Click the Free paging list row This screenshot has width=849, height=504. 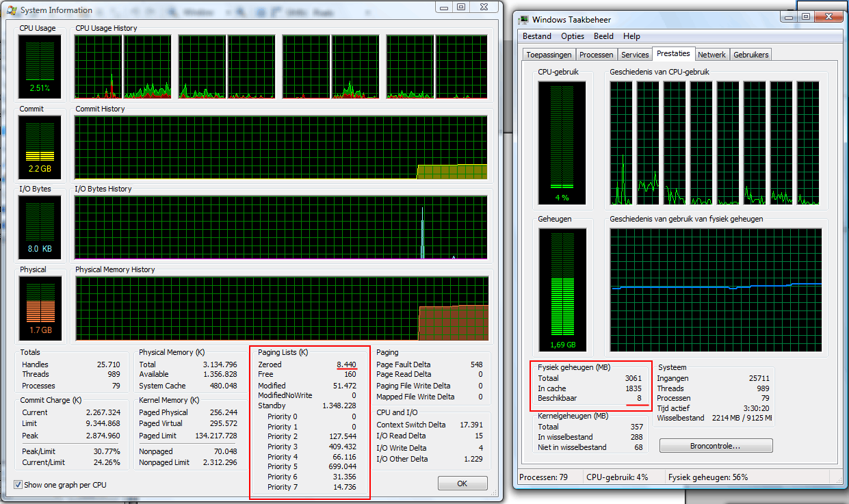(x=307, y=374)
